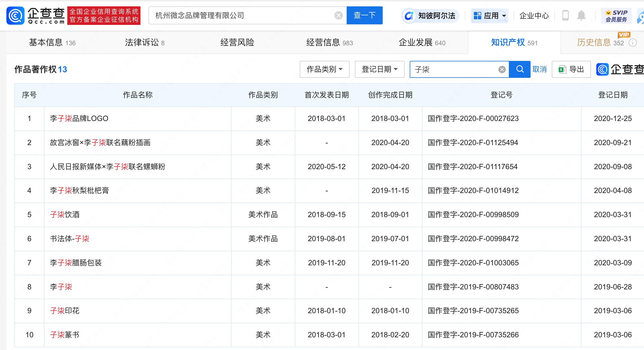This screenshot has height=350, width=644.
Task: Click the mobile phone icon
Action: point(565,16)
